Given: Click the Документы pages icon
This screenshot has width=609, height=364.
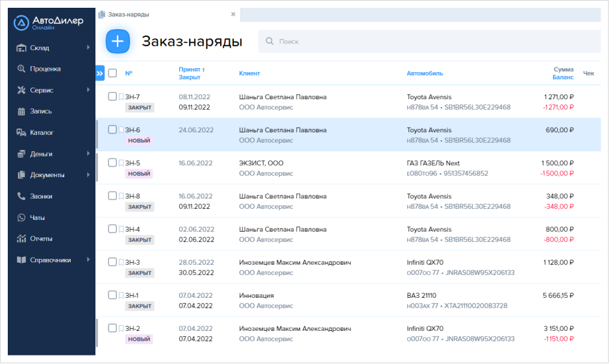Looking at the screenshot, I should click(x=21, y=175).
